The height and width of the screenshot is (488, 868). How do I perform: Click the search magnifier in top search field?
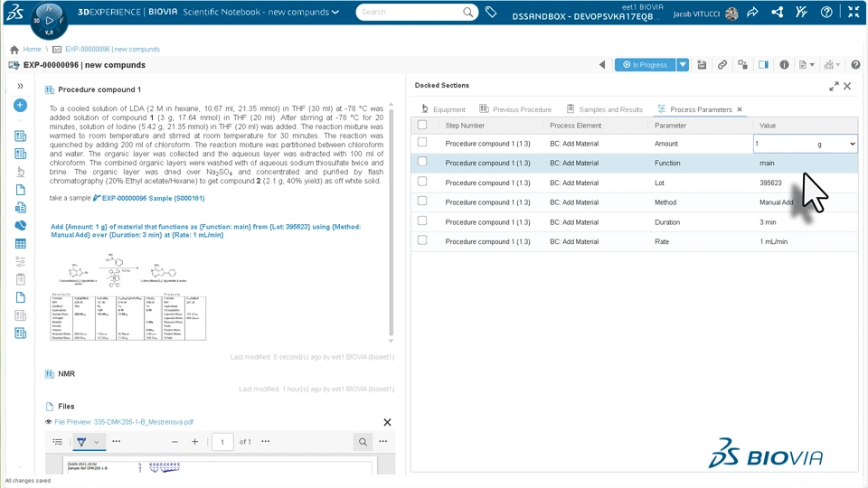coord(467,12)
